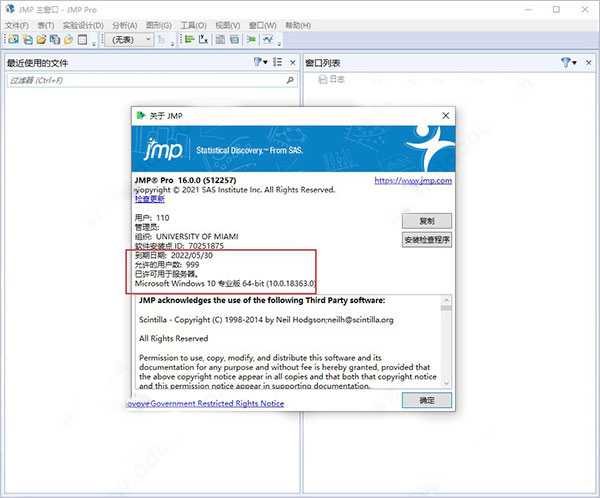The width and height of the screenshot is (600, 498).
Task: Click the UNIVERSITY OF MIAMI organization text
Action: pos(197,237)
